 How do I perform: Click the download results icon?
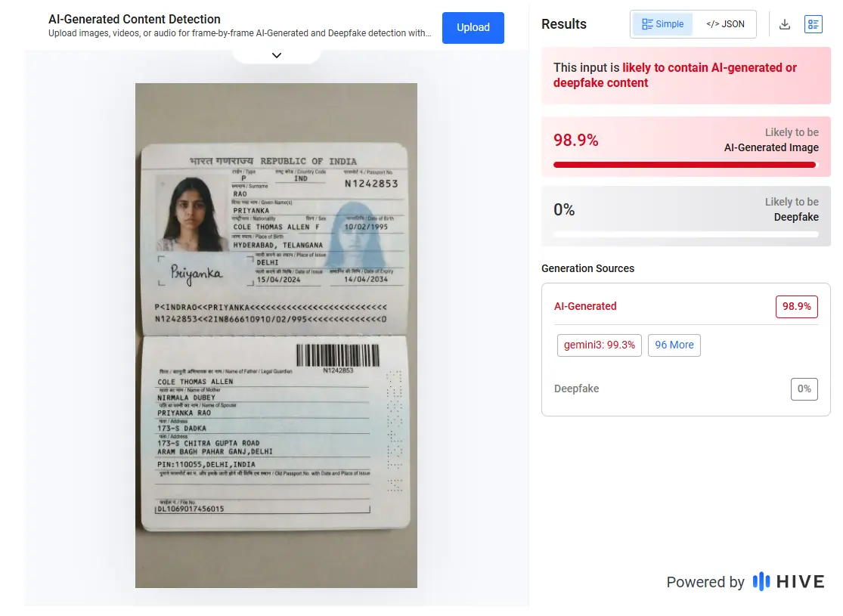pyautogui.click(x=784, y=24)
